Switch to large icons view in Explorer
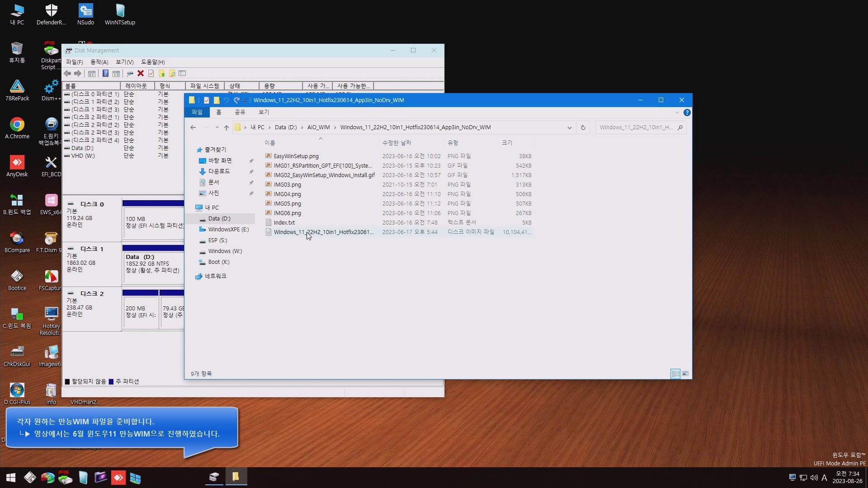The width and height of the screenshot is (868, 488). coord(685,374)
